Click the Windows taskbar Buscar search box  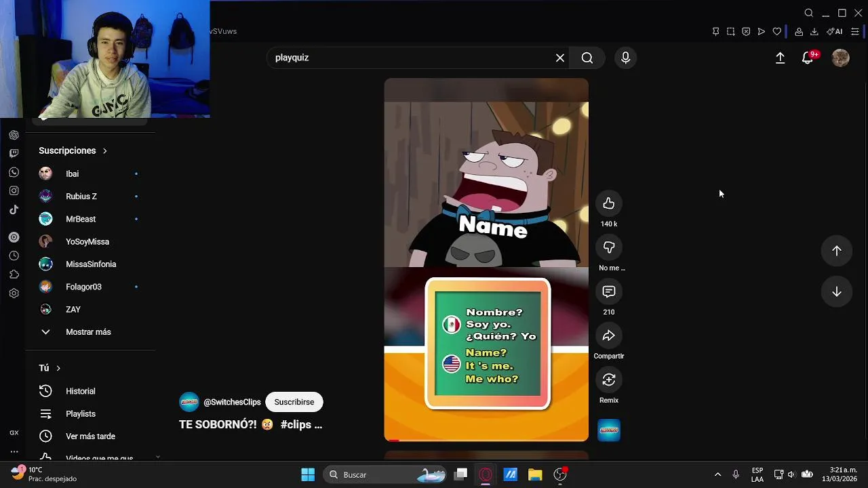pos(384,474)
